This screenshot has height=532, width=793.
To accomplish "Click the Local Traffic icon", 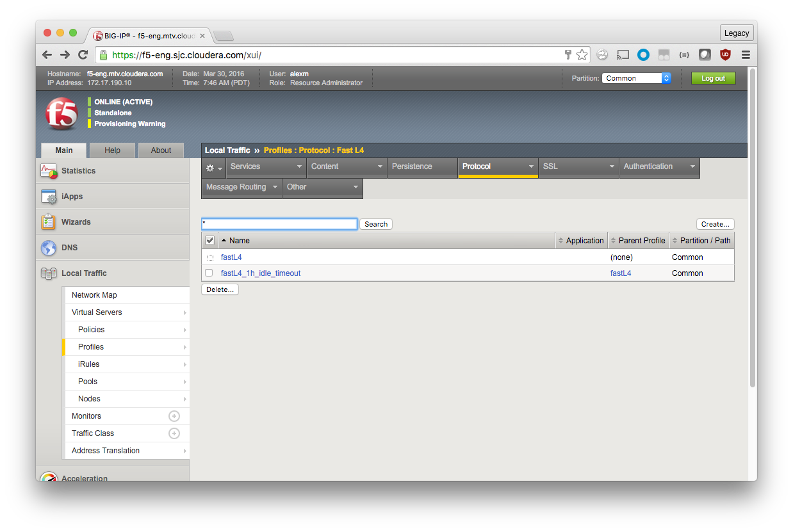I will [x=49, y=273].
